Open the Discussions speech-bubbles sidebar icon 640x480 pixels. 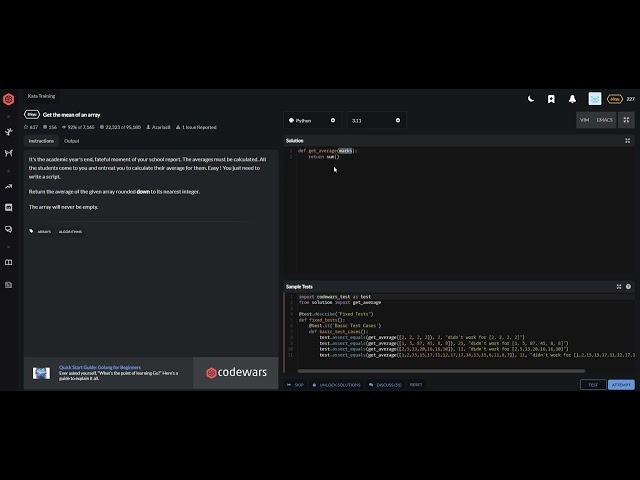tap(9, 229)
